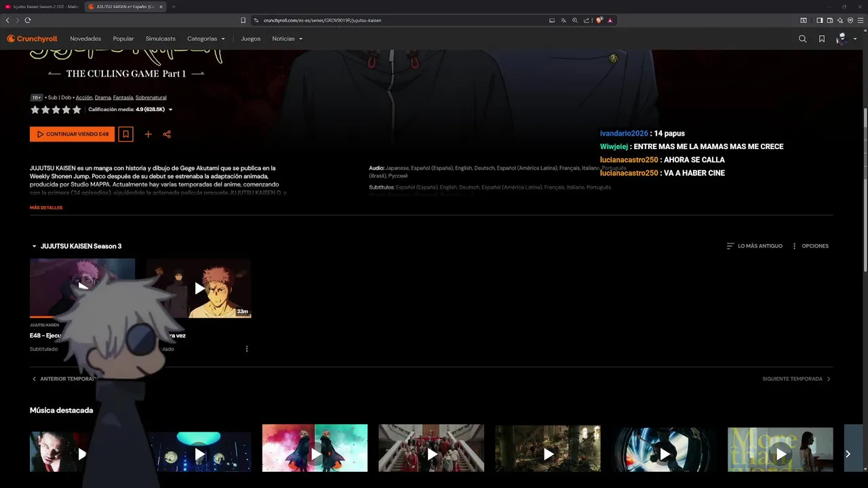Expand MÁS DETALLES description
Screen dimensions: 868x488
[x=46, y=207]
